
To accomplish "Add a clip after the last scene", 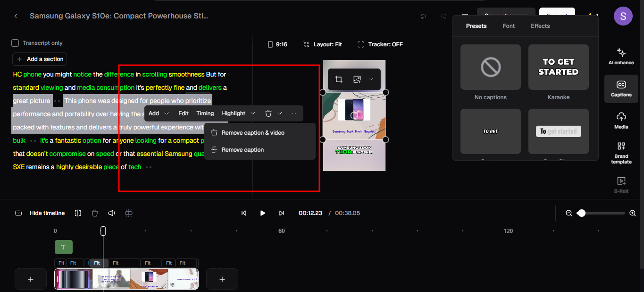I will point(222,279).
